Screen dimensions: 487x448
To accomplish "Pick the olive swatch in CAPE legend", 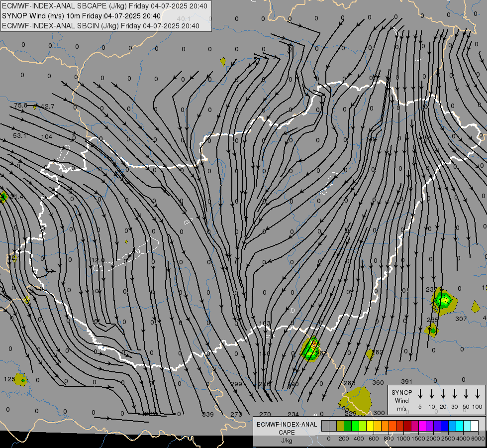I will pos(340,426).
